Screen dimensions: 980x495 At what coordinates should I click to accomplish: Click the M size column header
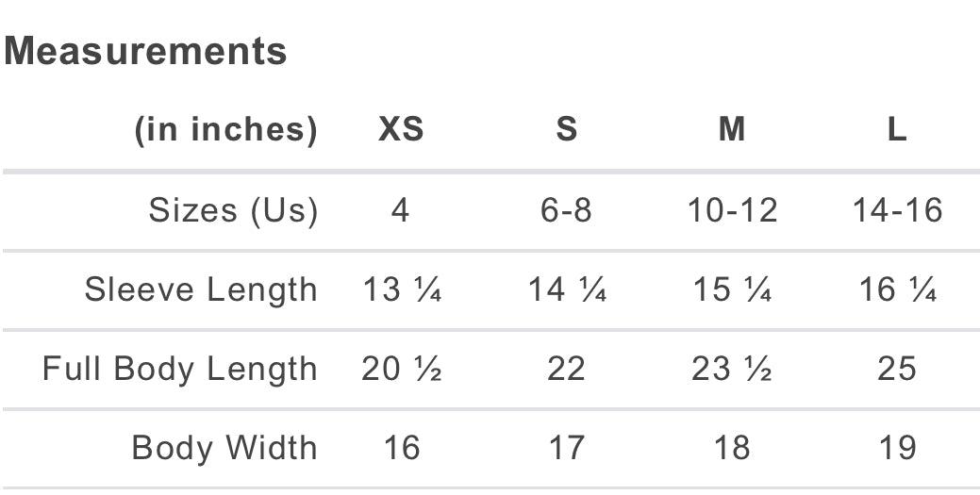pyautogui.click(x=732, y=129)
